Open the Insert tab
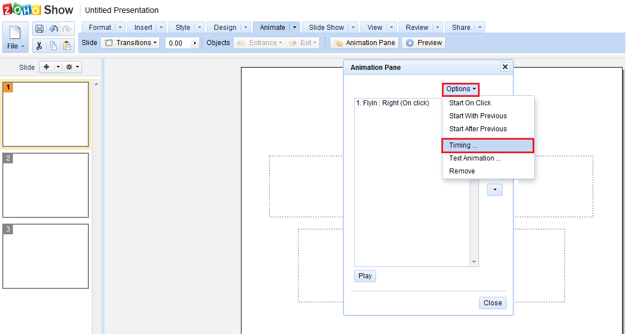Viewport: 644px width, 334px height. tap(143, 28)
